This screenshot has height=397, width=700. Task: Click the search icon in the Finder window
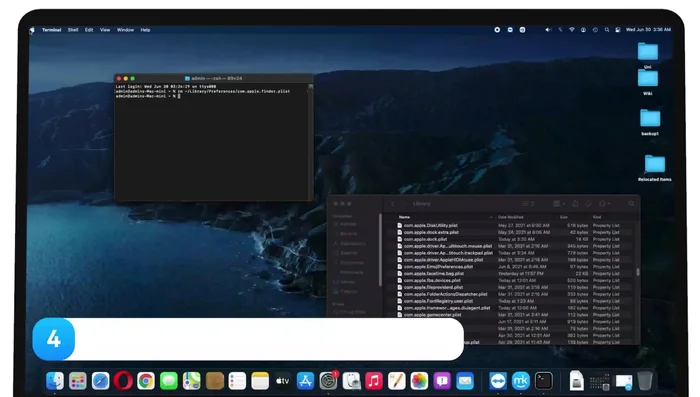[x=631, y=204]
